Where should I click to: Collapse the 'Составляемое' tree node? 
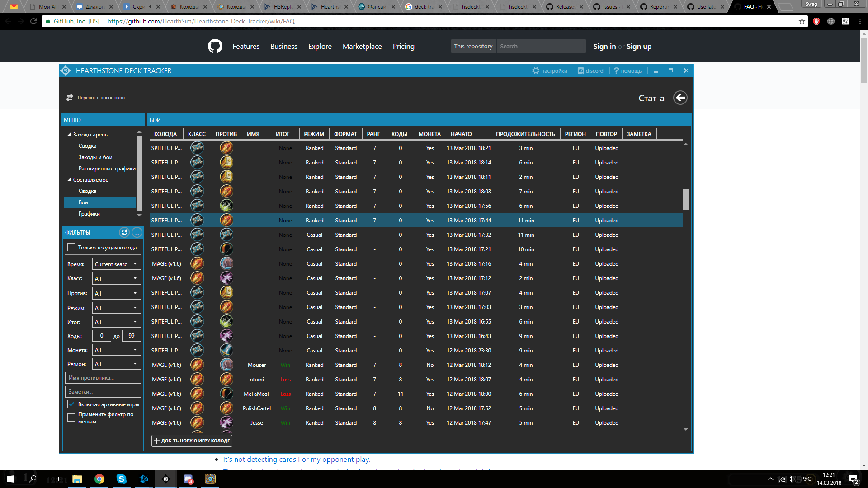coord(69,179)
